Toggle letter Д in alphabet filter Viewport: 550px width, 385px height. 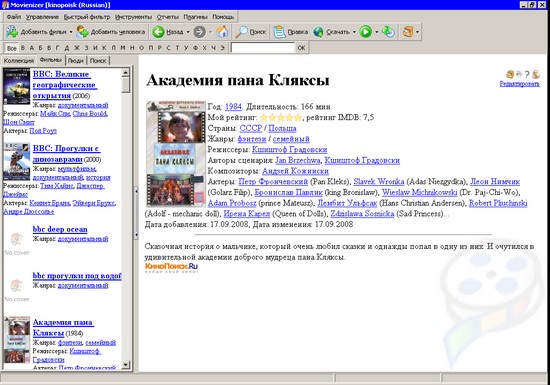67,48
